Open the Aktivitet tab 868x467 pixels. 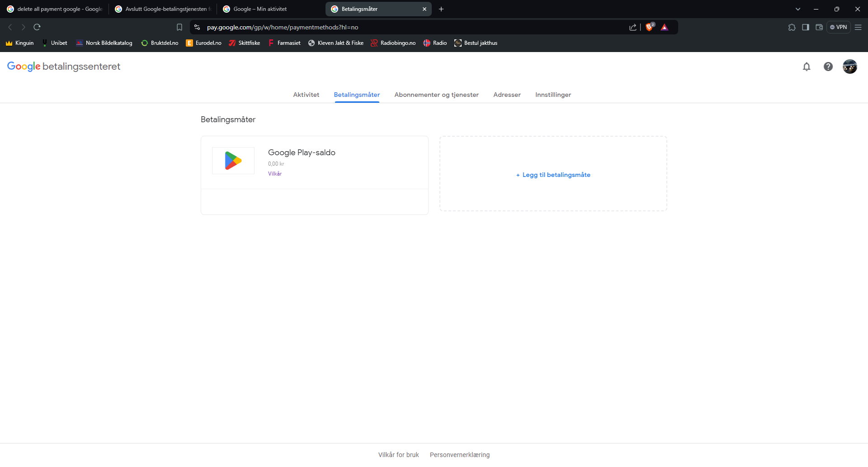[306, 95]
